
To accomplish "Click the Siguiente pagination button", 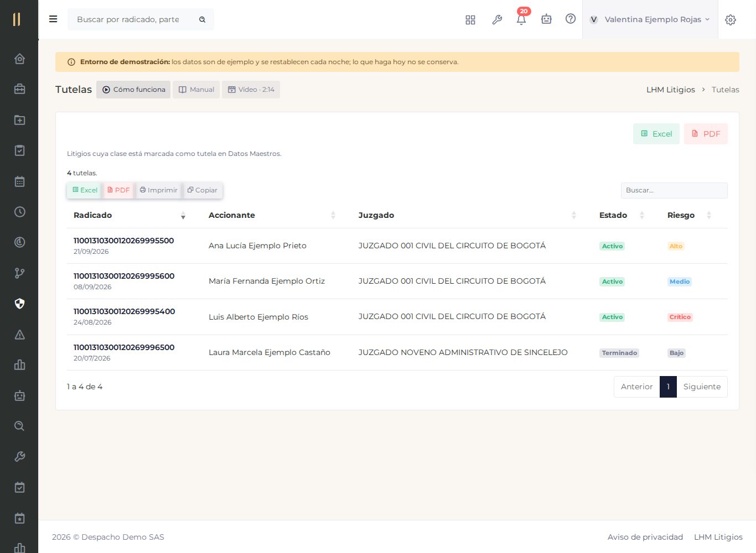I will 702,387.
